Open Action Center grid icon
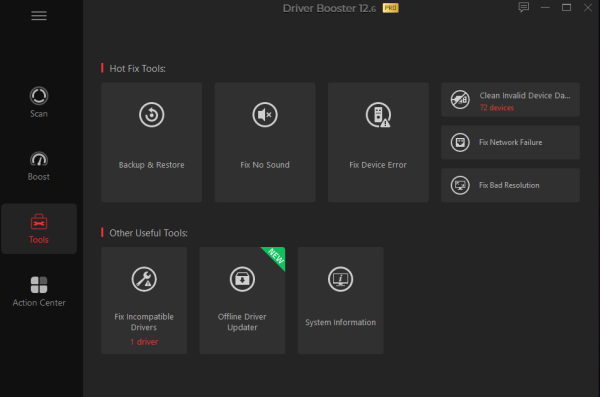 (39, 285)
